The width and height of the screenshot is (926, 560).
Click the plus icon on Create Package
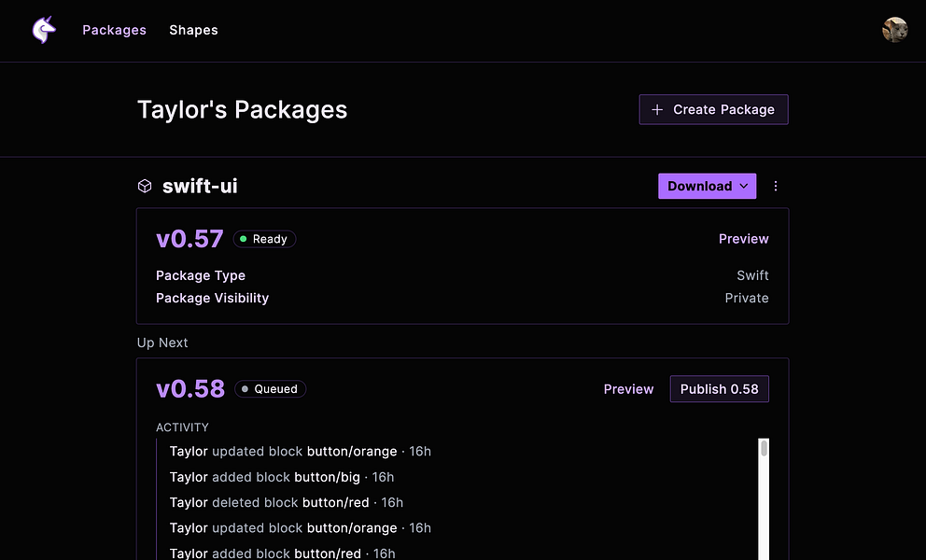[x=657, y=110]
